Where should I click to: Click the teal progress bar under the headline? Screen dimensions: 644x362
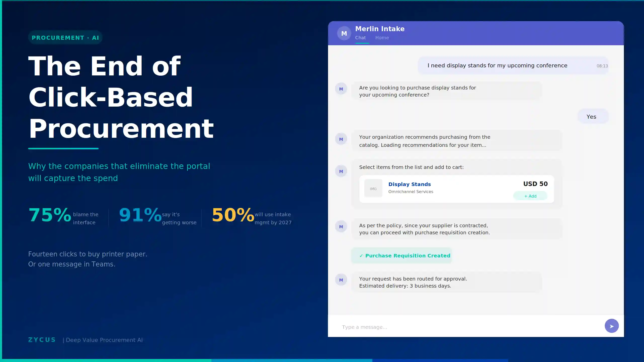tap(63, 148)
